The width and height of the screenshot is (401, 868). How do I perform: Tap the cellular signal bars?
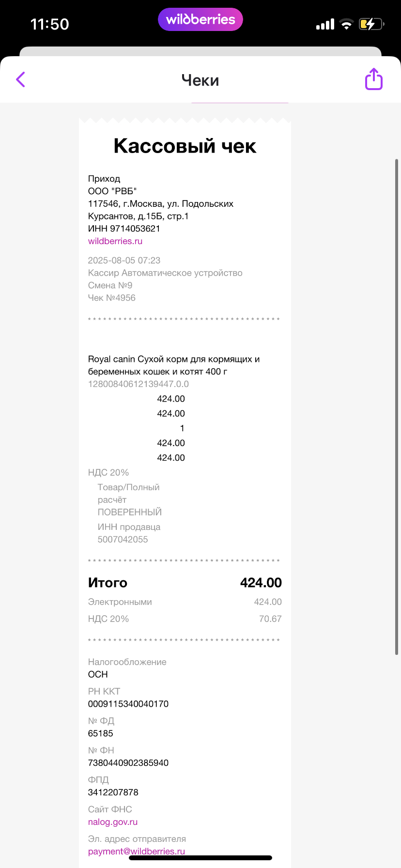pos(325,24)
